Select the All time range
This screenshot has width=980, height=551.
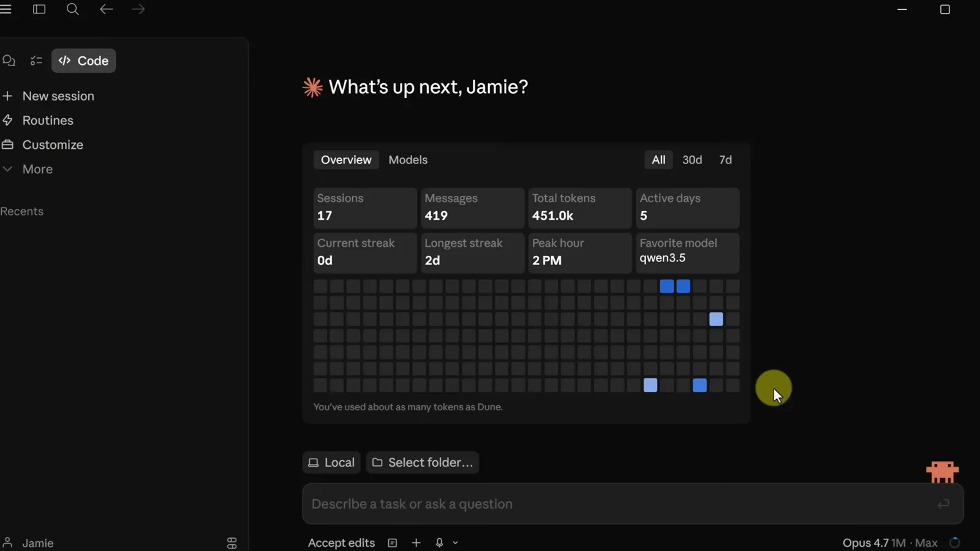658,160
